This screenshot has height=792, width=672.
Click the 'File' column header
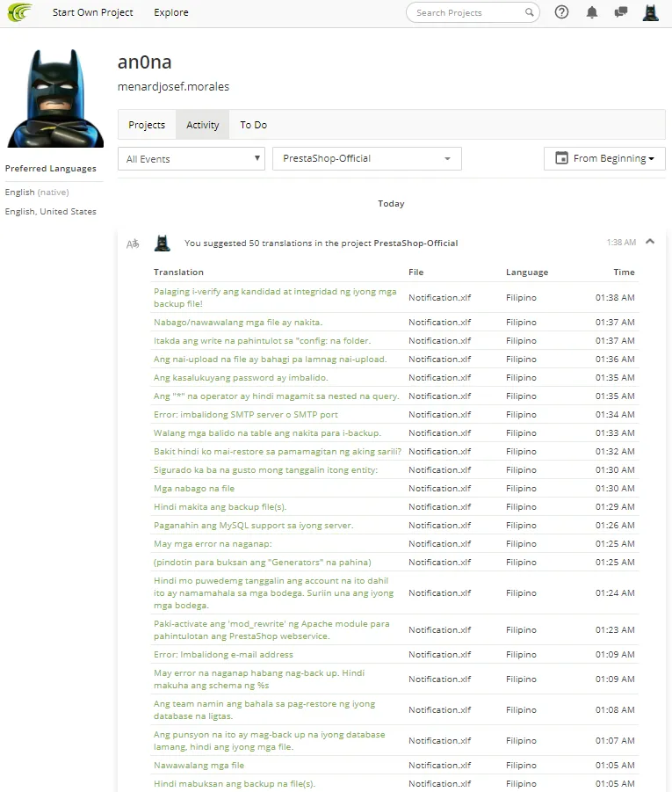tap(416, 272)
